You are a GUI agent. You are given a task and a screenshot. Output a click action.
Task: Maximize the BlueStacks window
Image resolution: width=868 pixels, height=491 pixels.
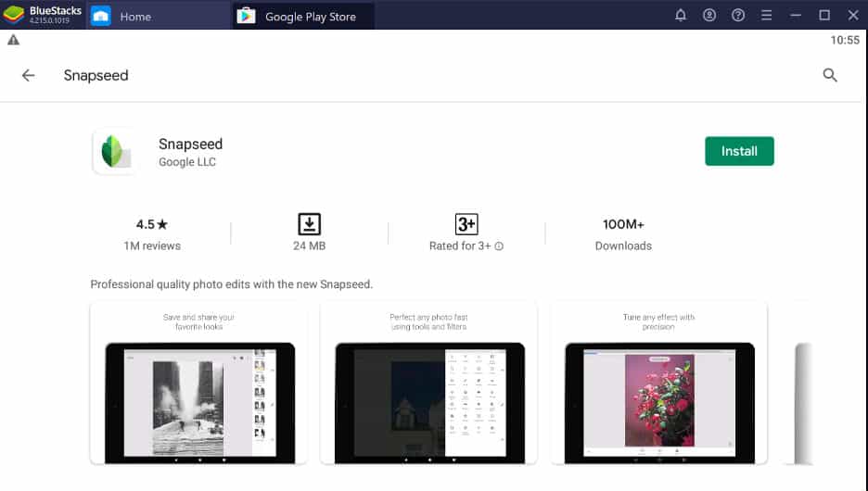tap(824, 16)
